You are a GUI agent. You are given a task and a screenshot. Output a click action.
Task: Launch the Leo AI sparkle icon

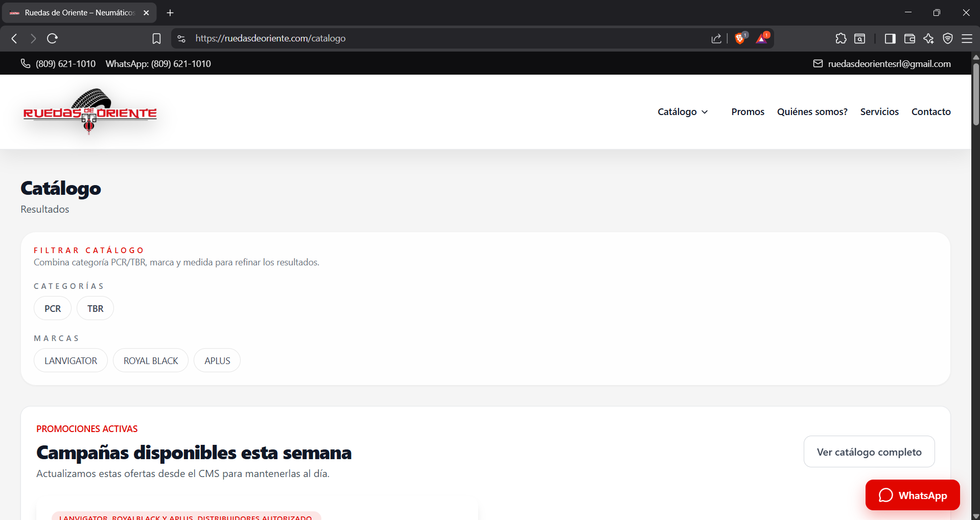928,38
